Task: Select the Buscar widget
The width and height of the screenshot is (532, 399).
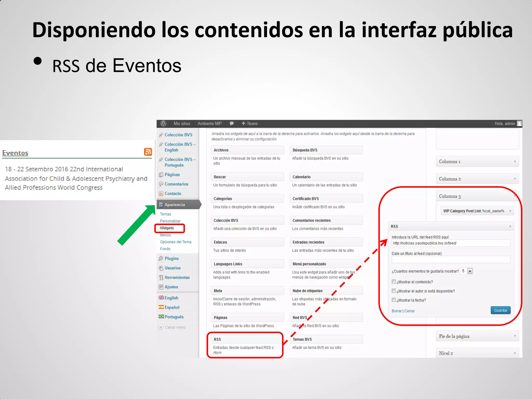Action: click(247, 177)
